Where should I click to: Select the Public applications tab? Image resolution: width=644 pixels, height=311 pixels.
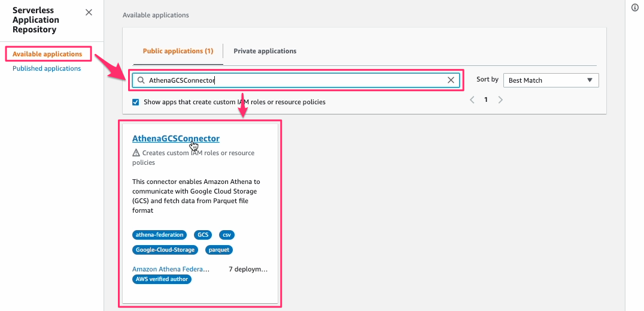coord(178,51)
